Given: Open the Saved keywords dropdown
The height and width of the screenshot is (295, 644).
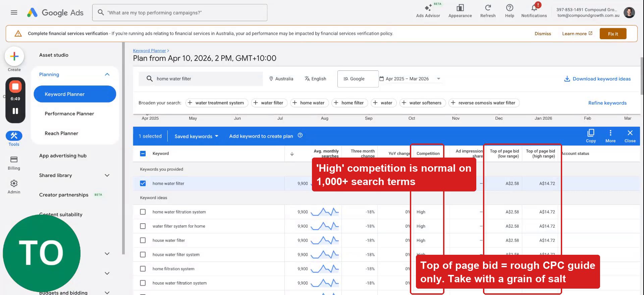Looking at the screenshot, I should tap(197, 136).
